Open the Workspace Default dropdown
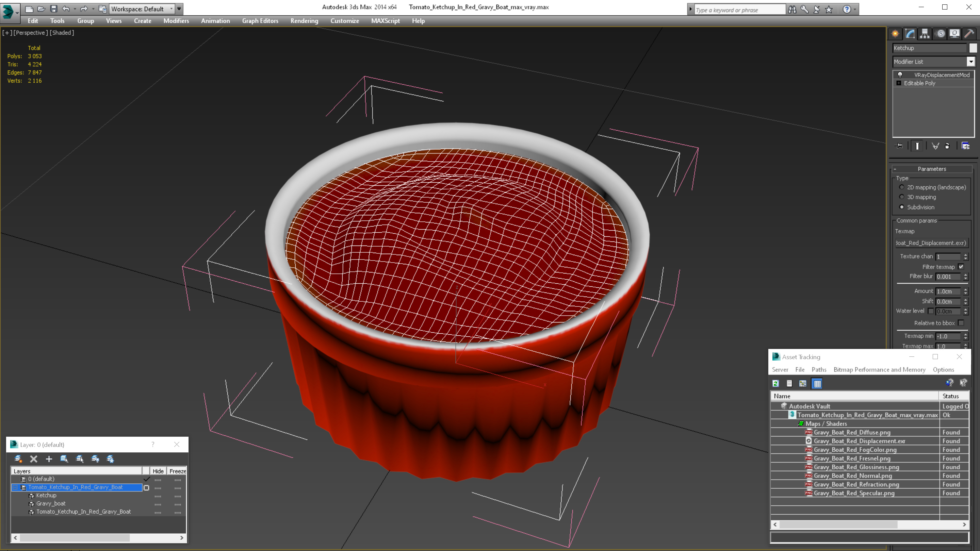 [142, 9]
